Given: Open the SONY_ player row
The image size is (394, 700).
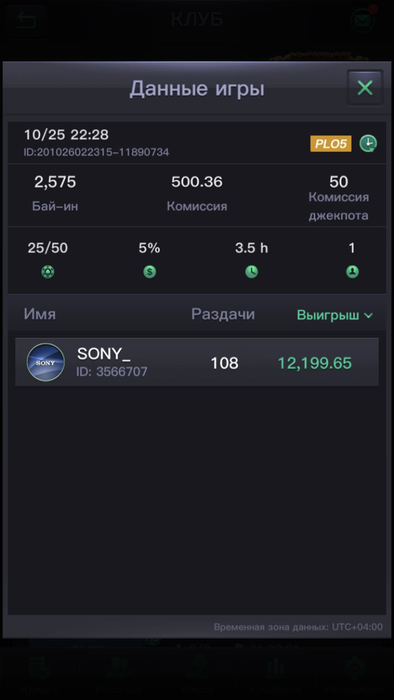Looking at the screenshot, I should pos(197,362).
